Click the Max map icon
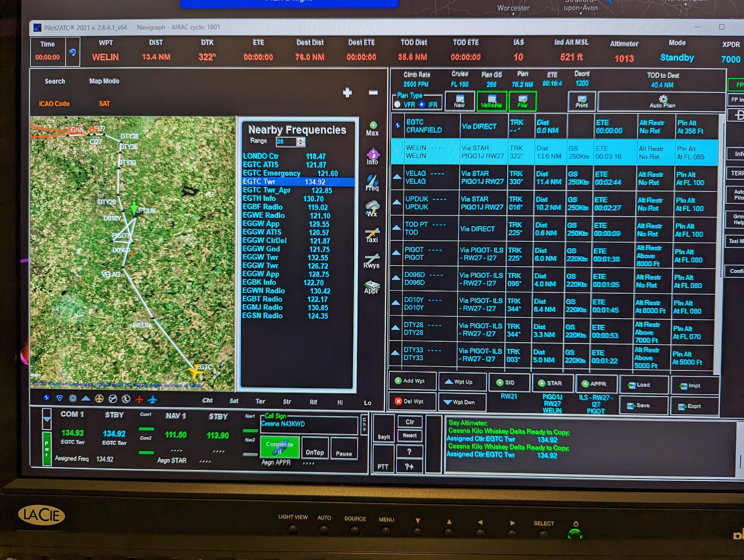Image resolution: width=744 pixels, height=560 pixels. tap(372, 129)
